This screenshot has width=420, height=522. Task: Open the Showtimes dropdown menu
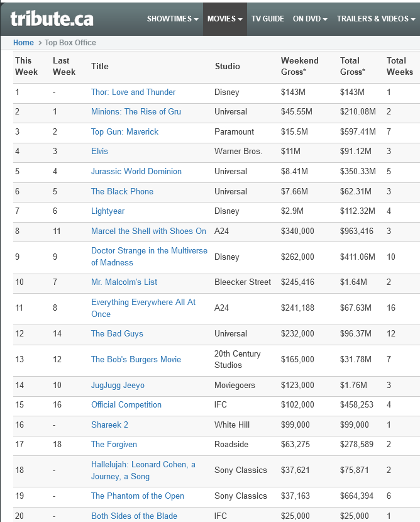click(173, 19)
